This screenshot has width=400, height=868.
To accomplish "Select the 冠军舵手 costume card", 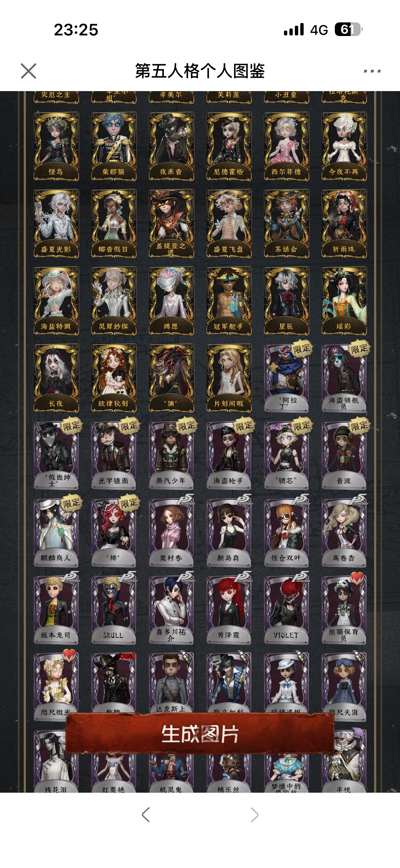I will click(229, 301).
